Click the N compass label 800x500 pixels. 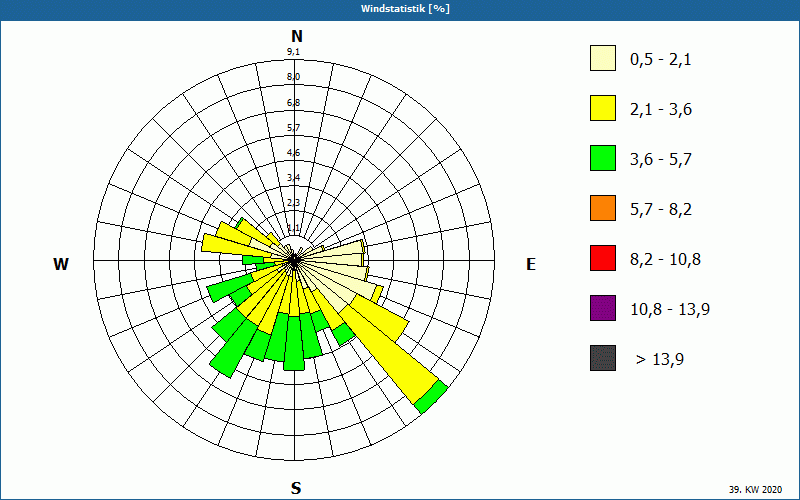pos(297,36)
